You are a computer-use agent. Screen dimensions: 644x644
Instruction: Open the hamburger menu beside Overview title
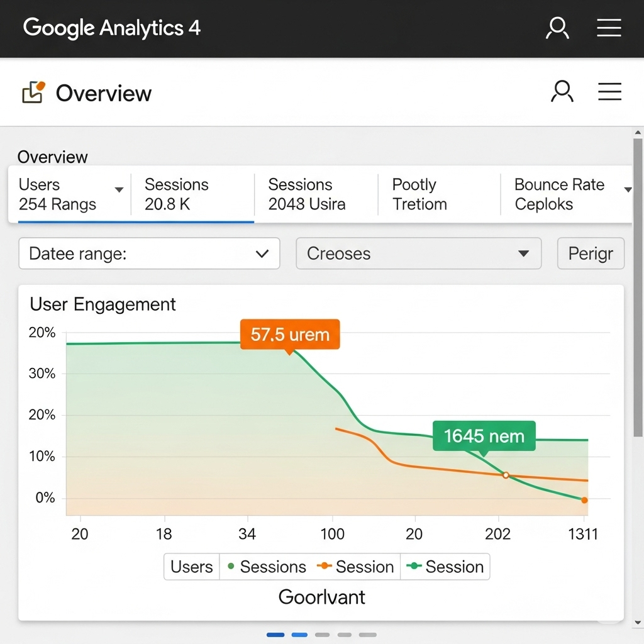609,92
